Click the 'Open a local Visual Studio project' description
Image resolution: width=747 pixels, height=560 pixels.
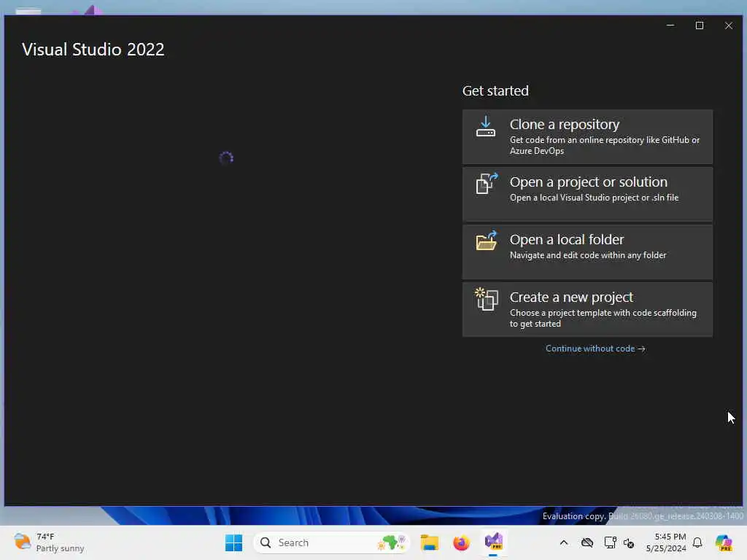(x=594, y=198)
